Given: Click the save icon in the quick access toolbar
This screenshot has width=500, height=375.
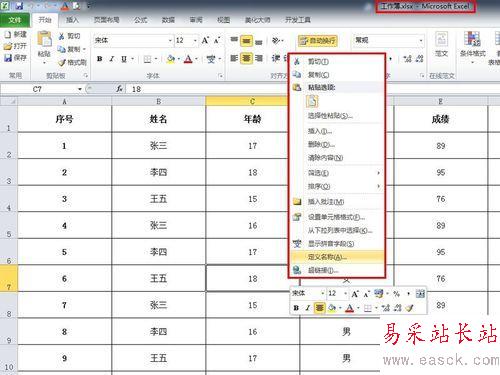Looking at the screenshot, I should 19,6.
